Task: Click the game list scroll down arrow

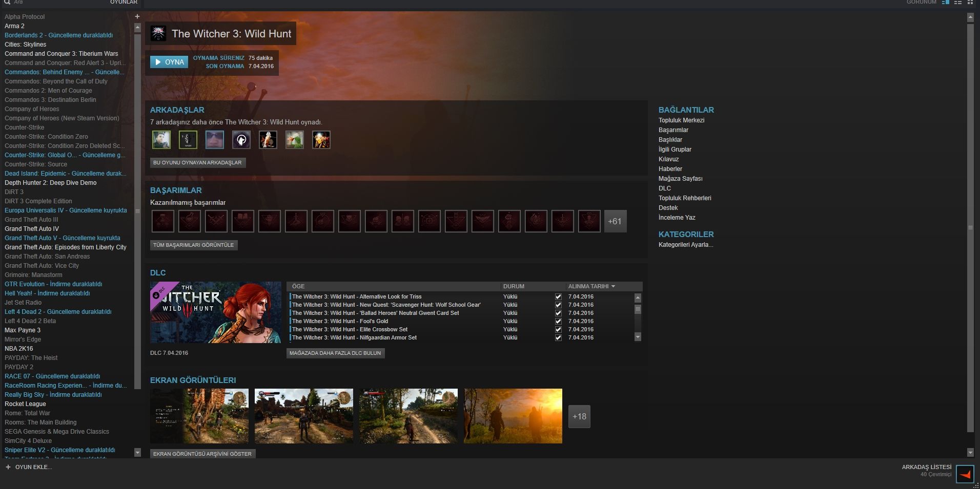Action: [x=137, y=453]
